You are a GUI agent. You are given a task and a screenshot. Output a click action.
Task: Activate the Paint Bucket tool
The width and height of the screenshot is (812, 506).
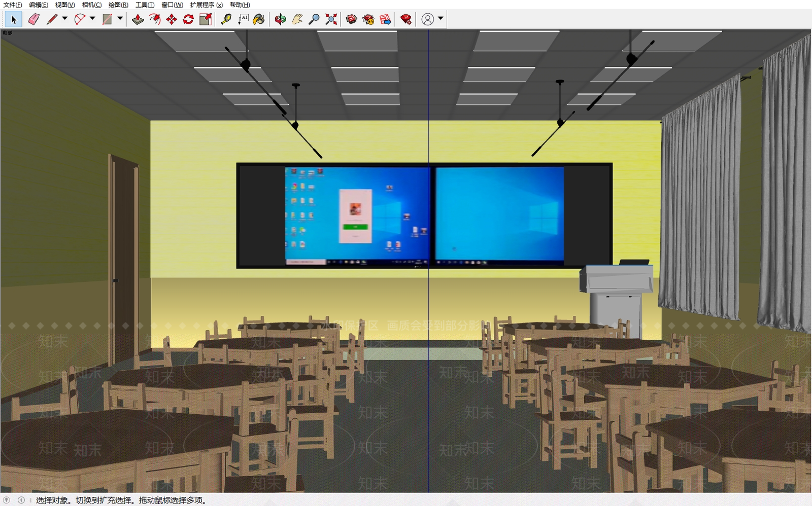259,19
